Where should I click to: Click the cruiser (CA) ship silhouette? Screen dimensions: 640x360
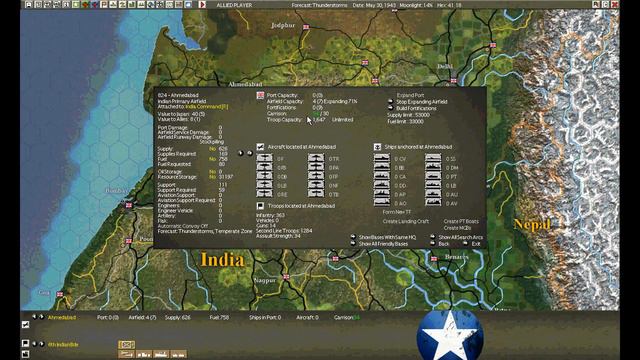pyautogui.click(x=382, y=176)
